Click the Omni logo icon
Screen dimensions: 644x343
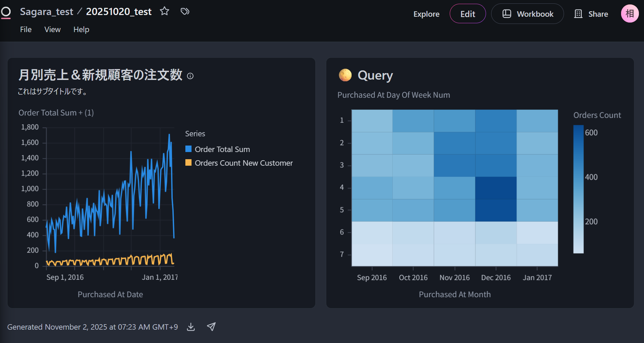click(x=6, y=12)
